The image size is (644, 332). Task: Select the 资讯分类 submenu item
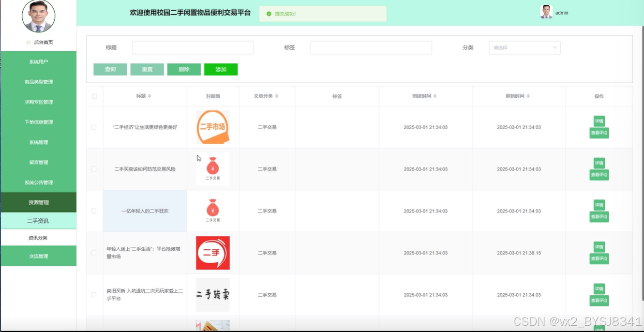point(39,238)
